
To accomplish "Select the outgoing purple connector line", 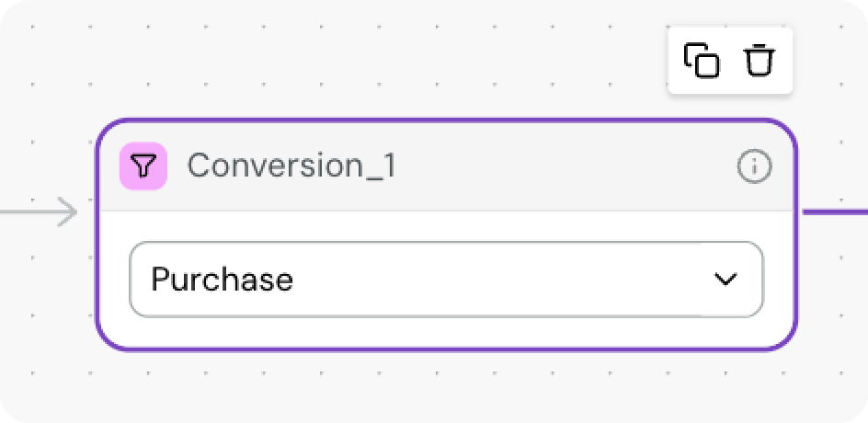I will [835, 211].
